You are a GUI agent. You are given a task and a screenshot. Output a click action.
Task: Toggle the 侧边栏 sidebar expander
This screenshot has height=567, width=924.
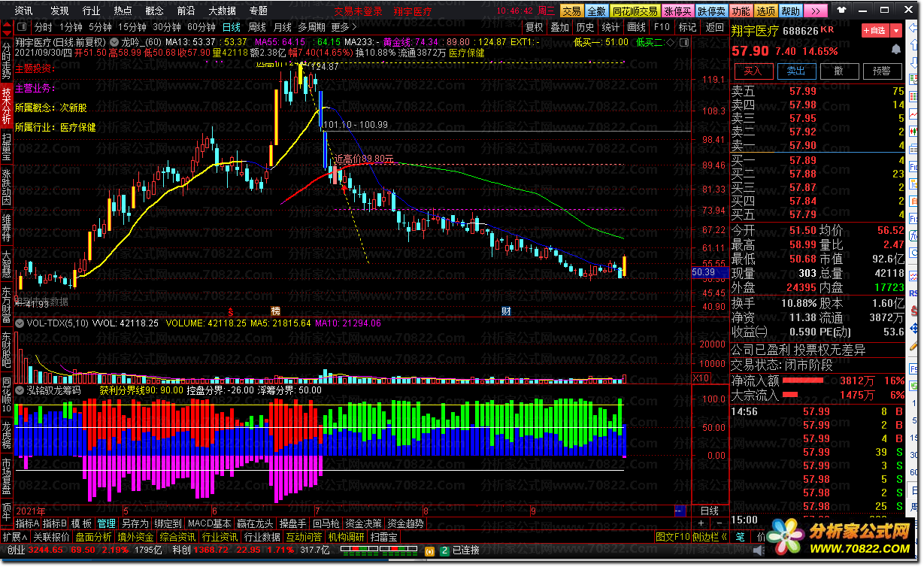(x=710, y=537)
